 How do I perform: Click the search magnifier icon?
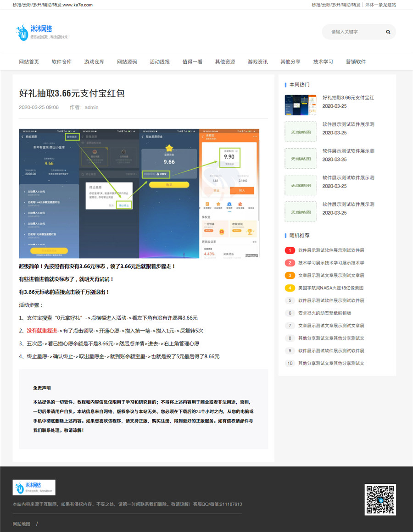pos(388,32)
